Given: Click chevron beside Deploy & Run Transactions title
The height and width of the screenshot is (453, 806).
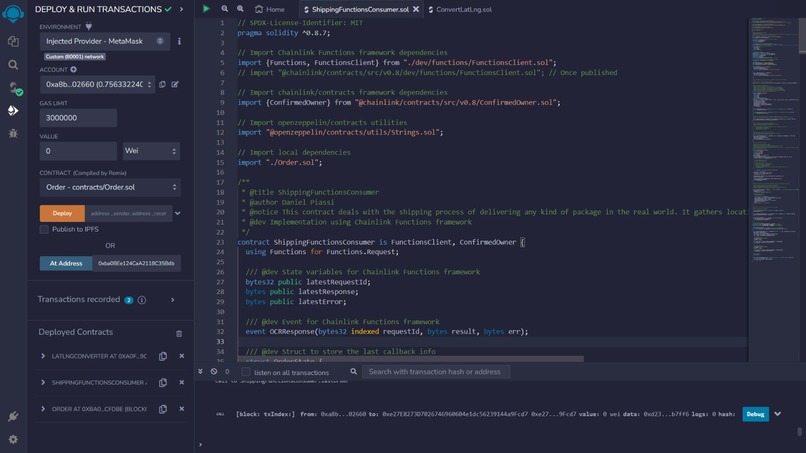Looking at the screenshot, I should coord(181,9).
